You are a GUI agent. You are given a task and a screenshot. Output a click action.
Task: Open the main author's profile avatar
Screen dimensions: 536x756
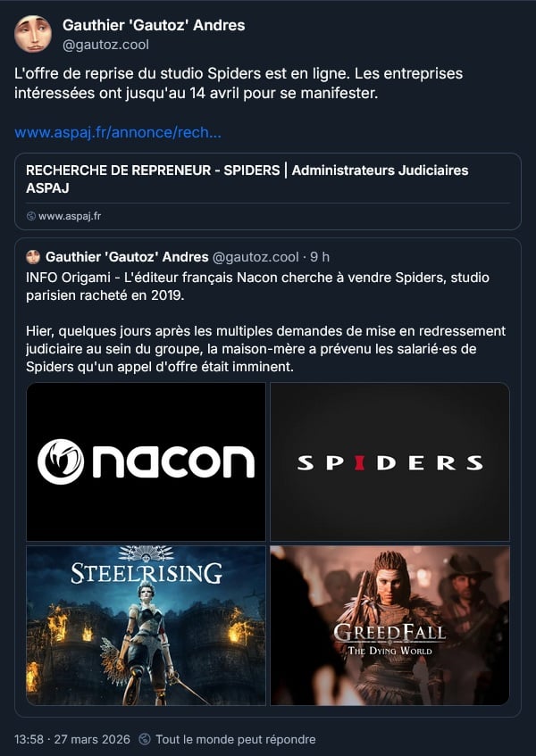pos(33,34)
